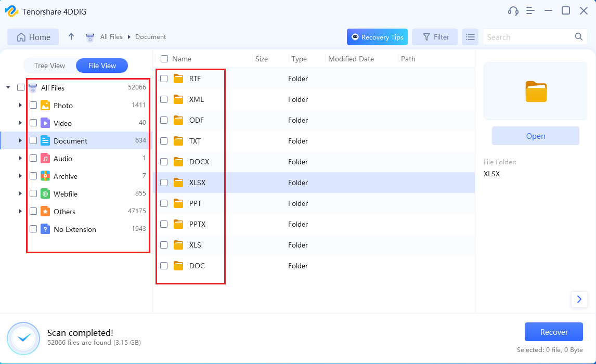
Task: Collapse the All Files tree node
Action: pos(8,87)
